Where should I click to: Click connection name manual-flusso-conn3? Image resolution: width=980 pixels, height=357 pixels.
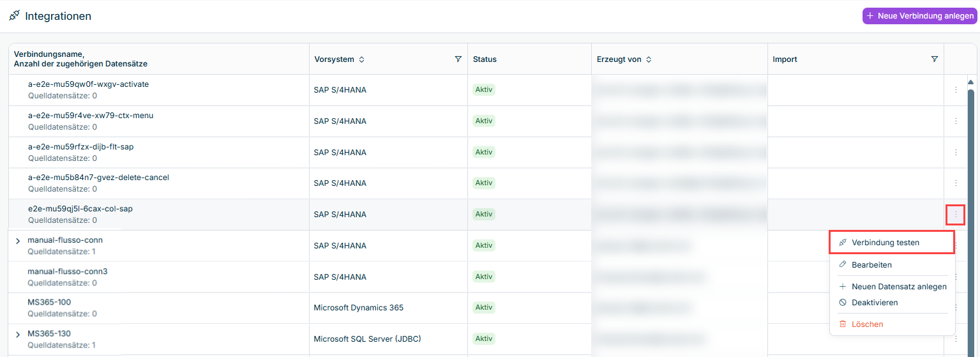pos(67,271)
